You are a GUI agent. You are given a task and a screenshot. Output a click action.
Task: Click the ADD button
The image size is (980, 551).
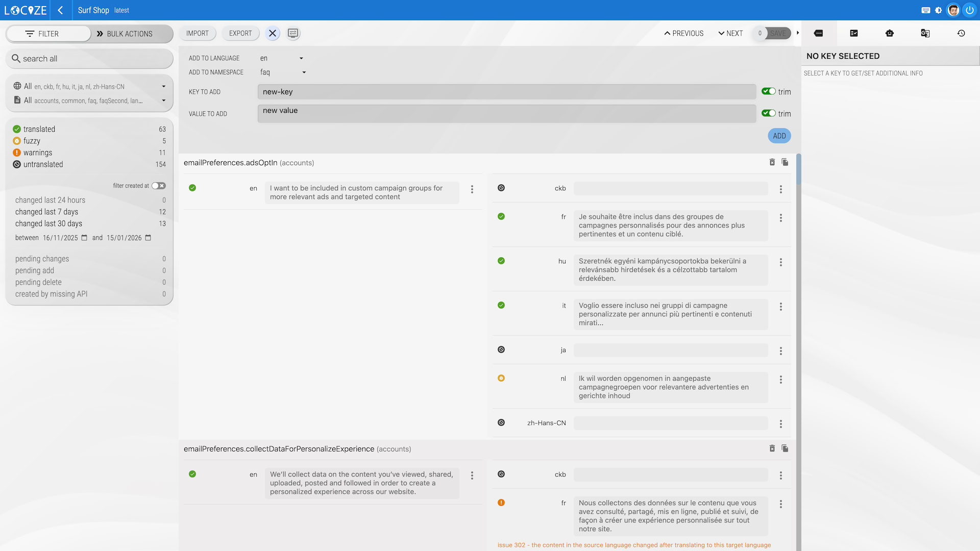click(x=779, y=136)
